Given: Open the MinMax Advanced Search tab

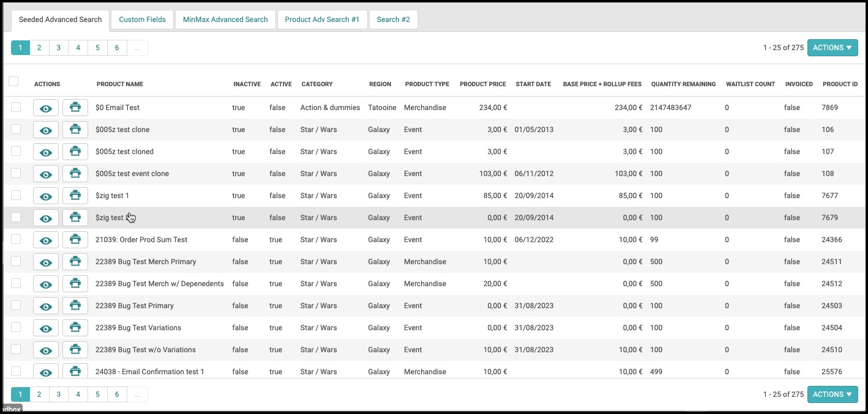Looking at the screenshot, I should pos(225,20).
